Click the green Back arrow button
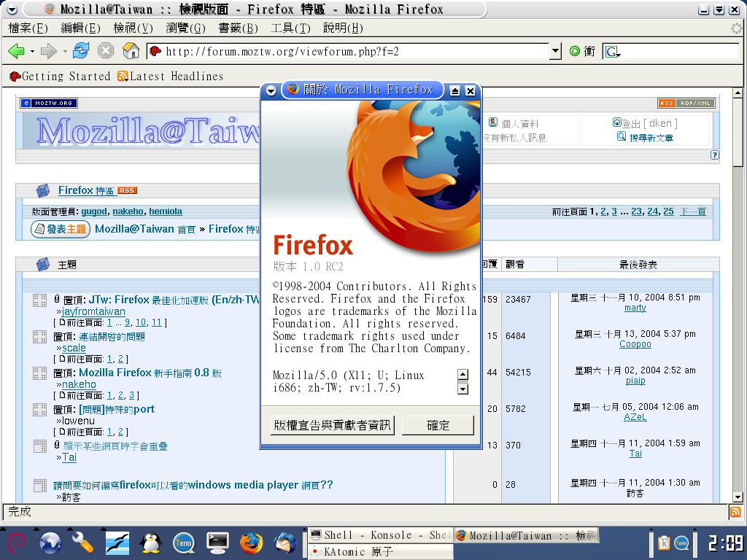Screen dimensions: 747x560 16,51
